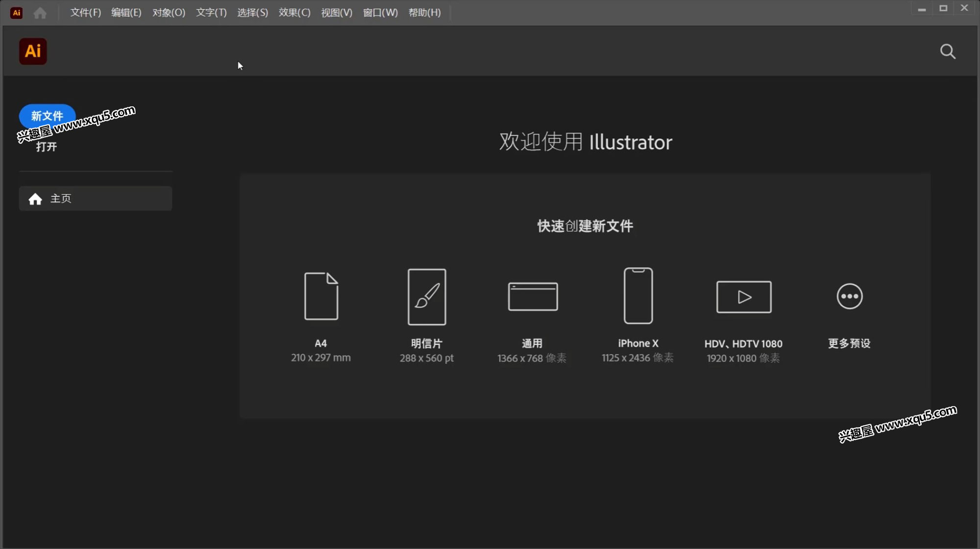Click the A4 document preset icon
980x549 pixels.
[321, 296]
